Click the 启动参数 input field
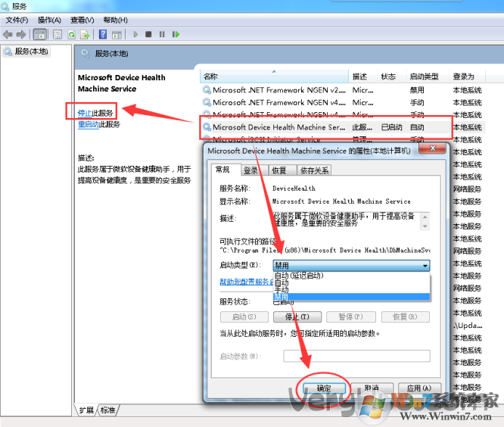Viewport: 504px width, 427px height. click(356, 357)
